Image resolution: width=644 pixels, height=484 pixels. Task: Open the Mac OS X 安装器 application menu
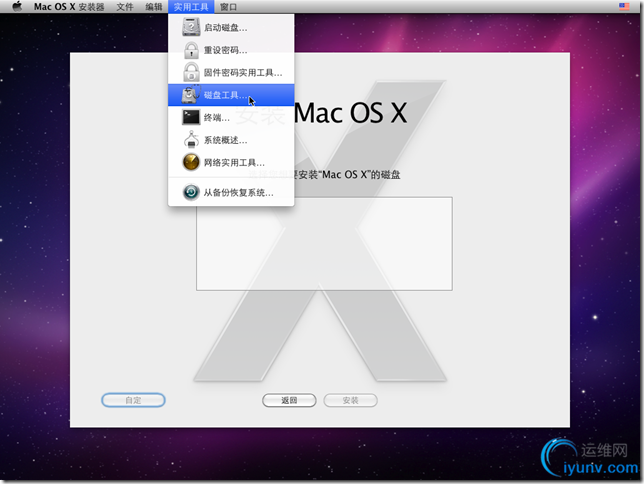click(69, 7)
